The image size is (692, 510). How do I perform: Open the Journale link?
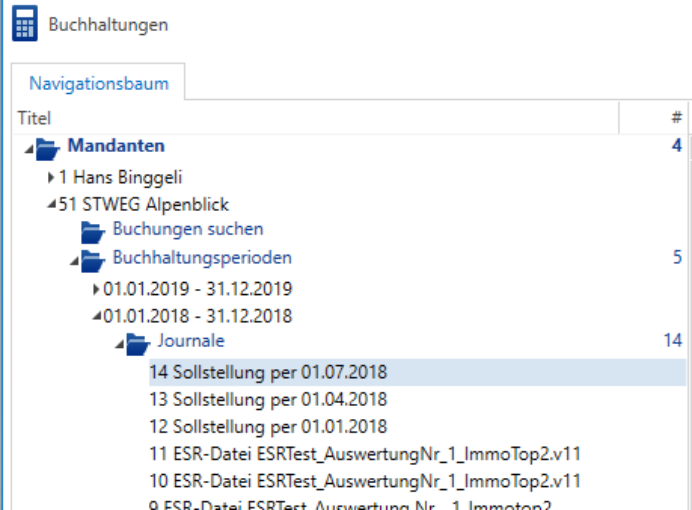point(191,341)
